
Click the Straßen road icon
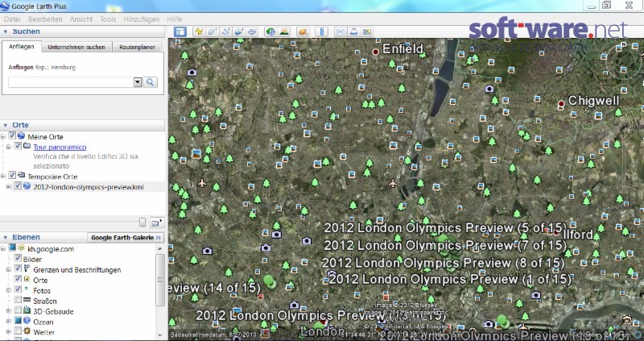[27, 300]
